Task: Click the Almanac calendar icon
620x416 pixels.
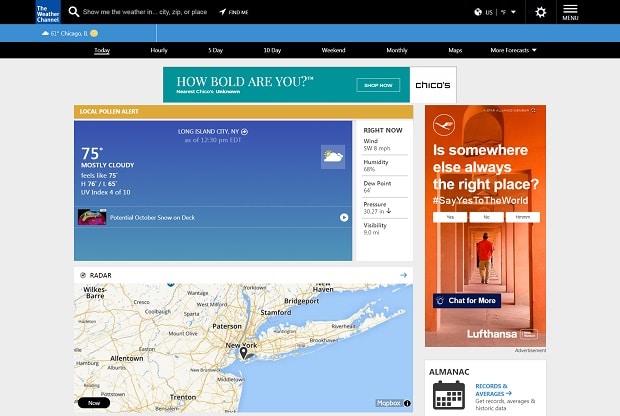Action: click(449, 395)
